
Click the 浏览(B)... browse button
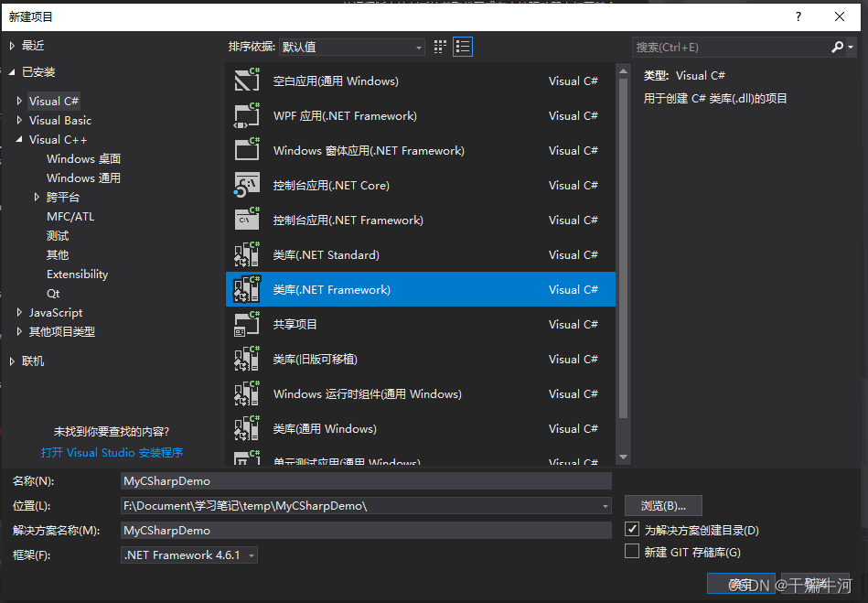pyautogui.click(x=663, y=505)
